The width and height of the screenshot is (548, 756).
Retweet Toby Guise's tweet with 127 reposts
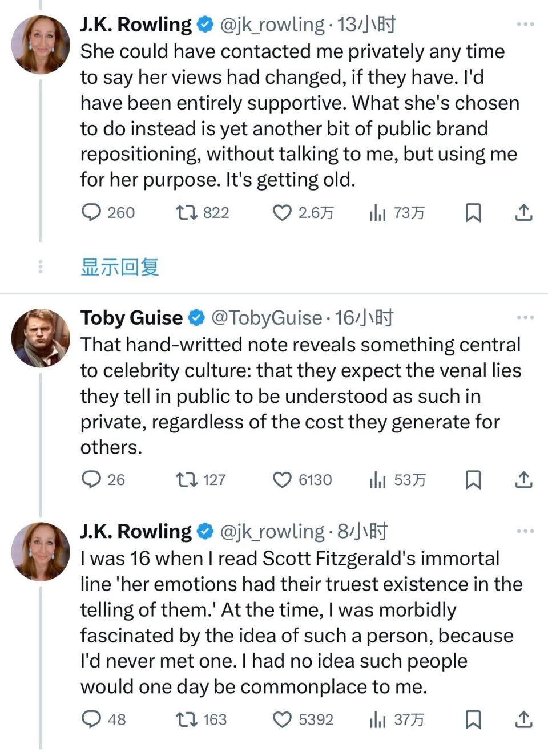click(187, 480)
